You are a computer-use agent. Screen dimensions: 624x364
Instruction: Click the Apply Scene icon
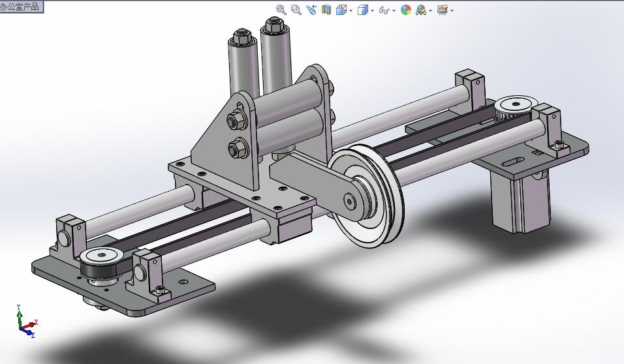421,10
